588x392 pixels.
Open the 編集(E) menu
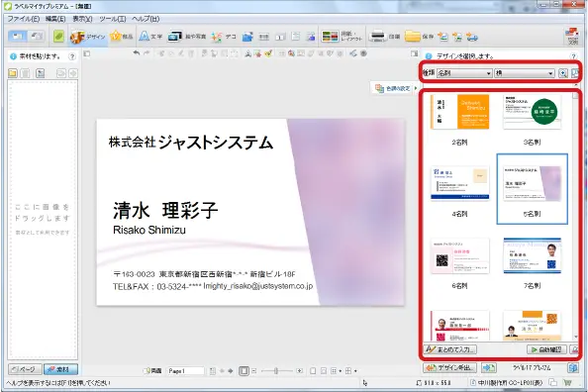(55, 19)
